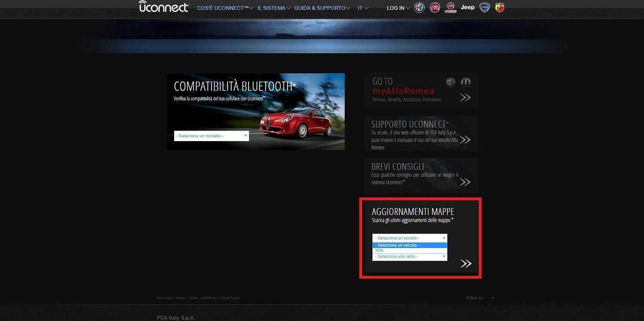Screen dimensions: 644x321
Task: Click the double-arrow on Brevi Consigli card
Action: 465,182
